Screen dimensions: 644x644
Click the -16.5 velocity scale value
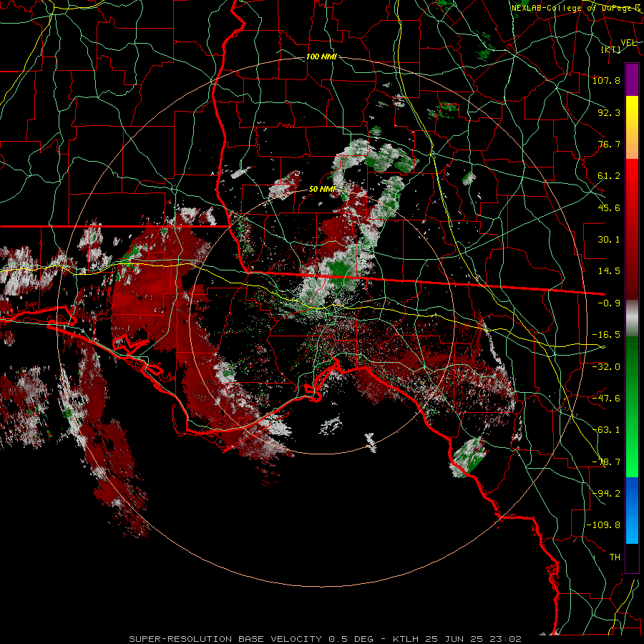point(606,335)
